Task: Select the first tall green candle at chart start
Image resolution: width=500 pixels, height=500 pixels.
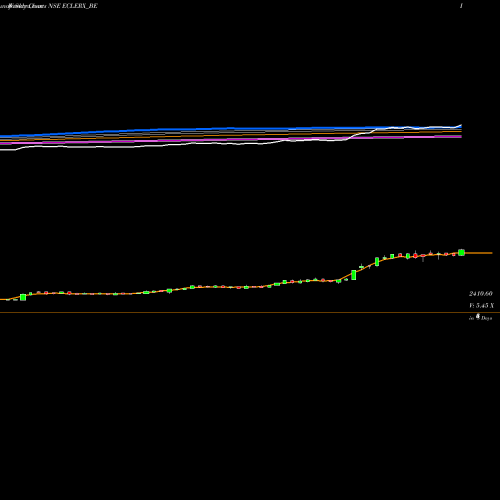Action: tap(23, 297)
